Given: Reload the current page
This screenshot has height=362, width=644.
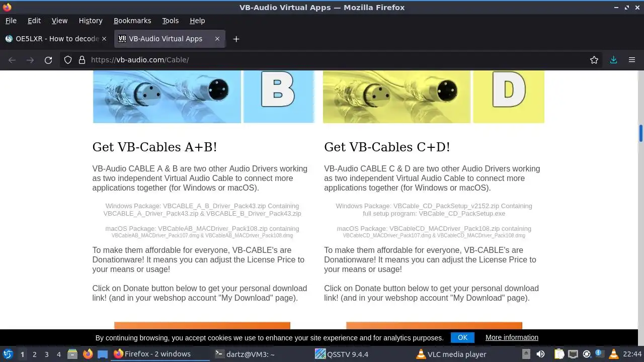Looking at the screenshot, I should (48, 60).
